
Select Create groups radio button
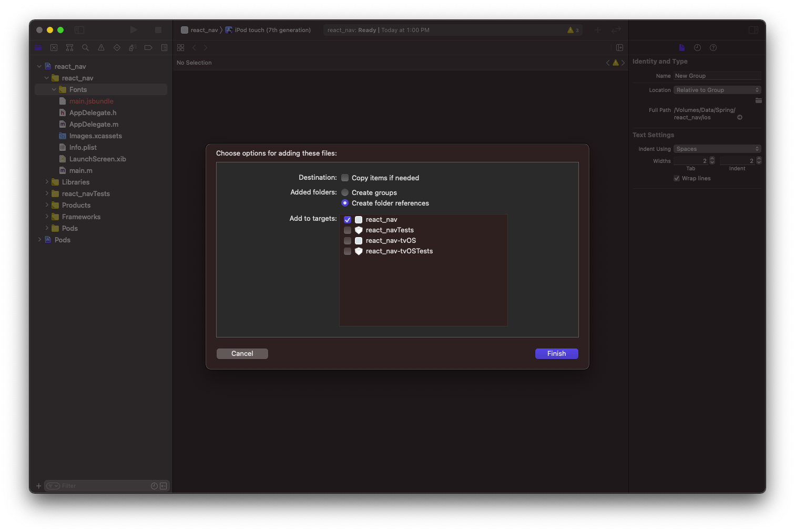pyautogui.click(x=345, y=192)
